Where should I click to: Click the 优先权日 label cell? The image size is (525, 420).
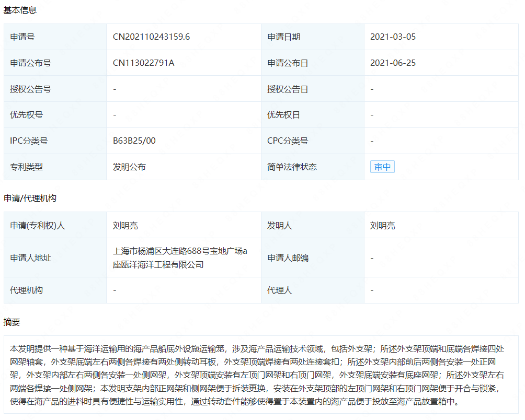click(x=313, y=115)
